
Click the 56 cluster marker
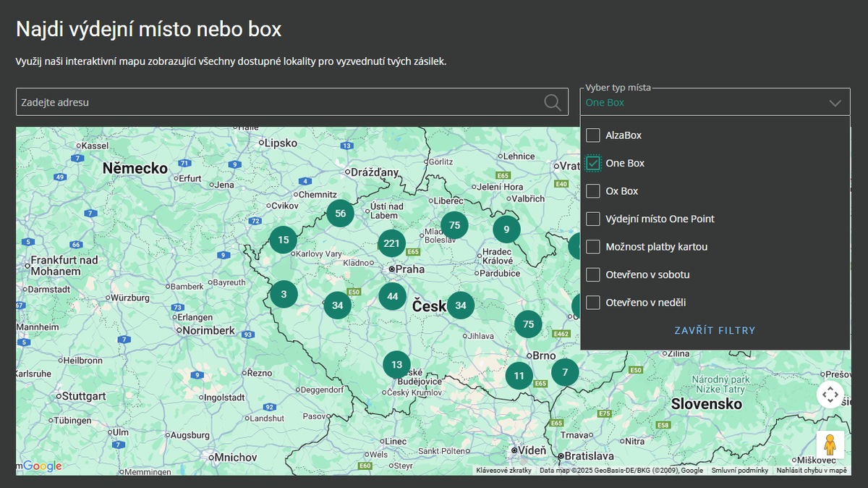(x=340, y=213)
